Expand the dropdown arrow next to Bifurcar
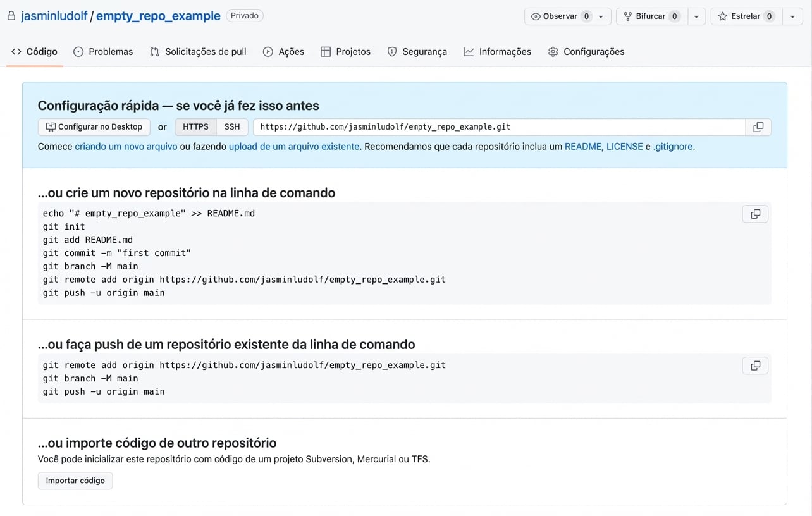812x516 pixels. click(x=696, y=16)
